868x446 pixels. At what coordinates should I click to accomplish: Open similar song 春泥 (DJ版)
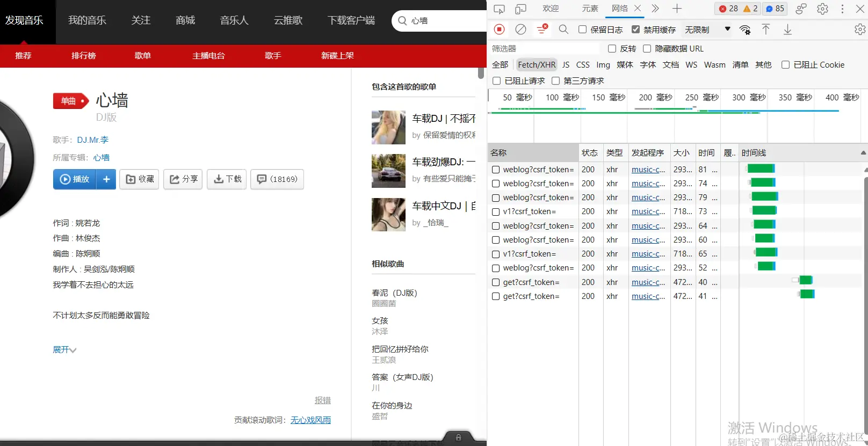pos(394,293)
